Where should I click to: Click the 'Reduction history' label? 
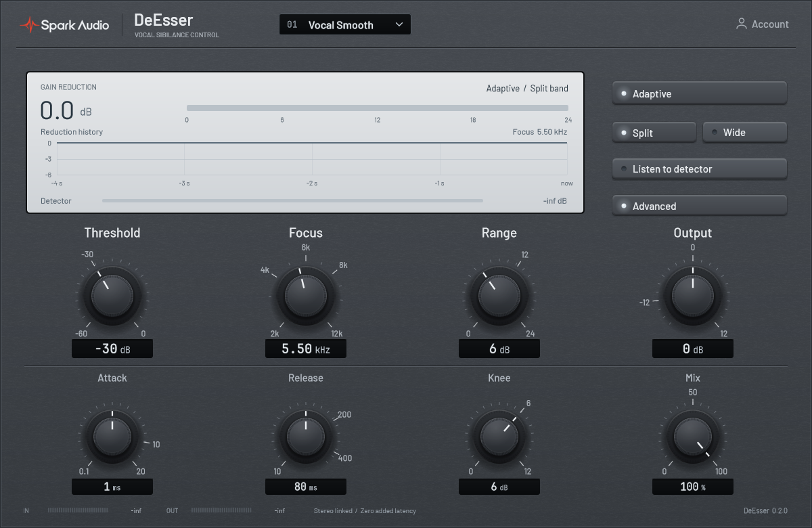click(x=72, y=132)
